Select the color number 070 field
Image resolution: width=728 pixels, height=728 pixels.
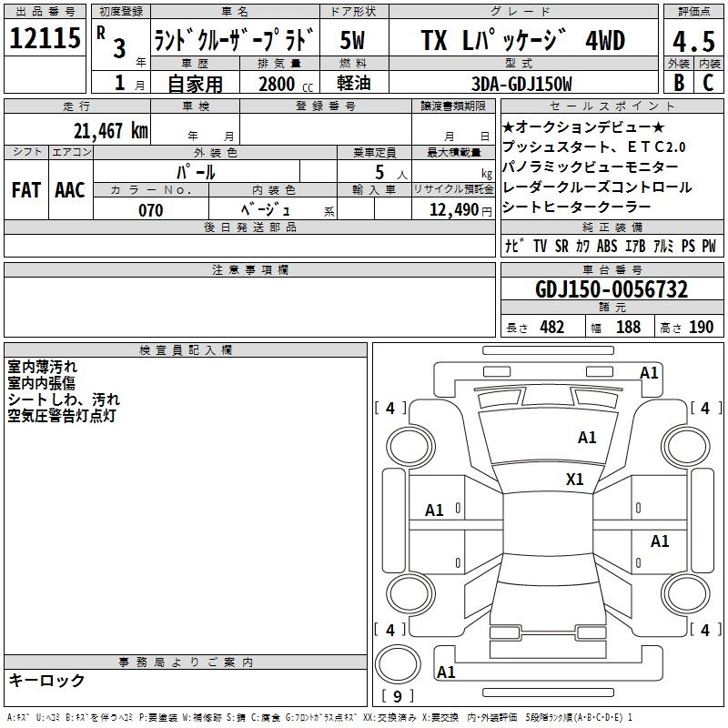[x=150, y=210]
